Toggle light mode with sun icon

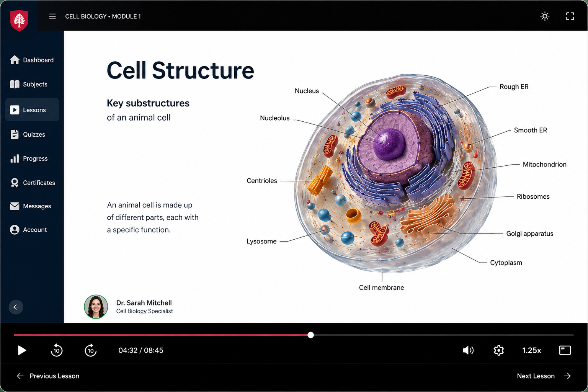tap(545, 16)
